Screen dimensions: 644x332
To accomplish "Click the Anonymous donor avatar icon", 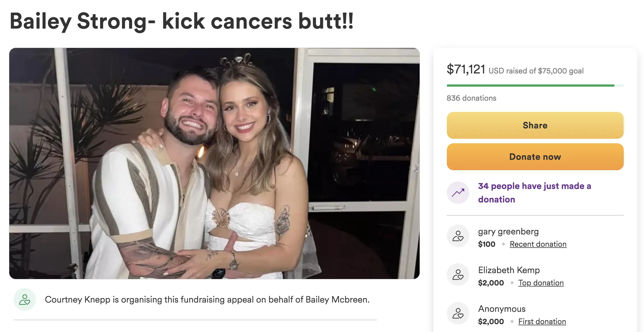I will click(458, 313).
